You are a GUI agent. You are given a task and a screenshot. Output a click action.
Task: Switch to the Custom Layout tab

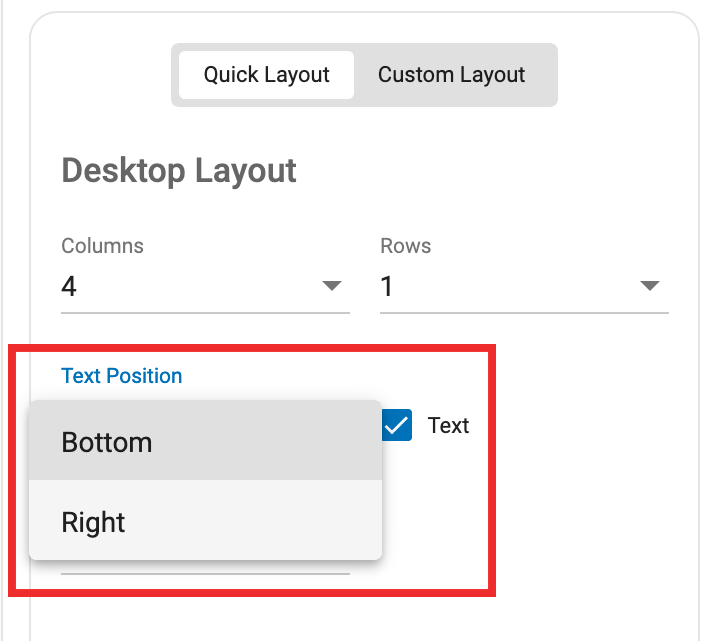[x=452, y=75]
